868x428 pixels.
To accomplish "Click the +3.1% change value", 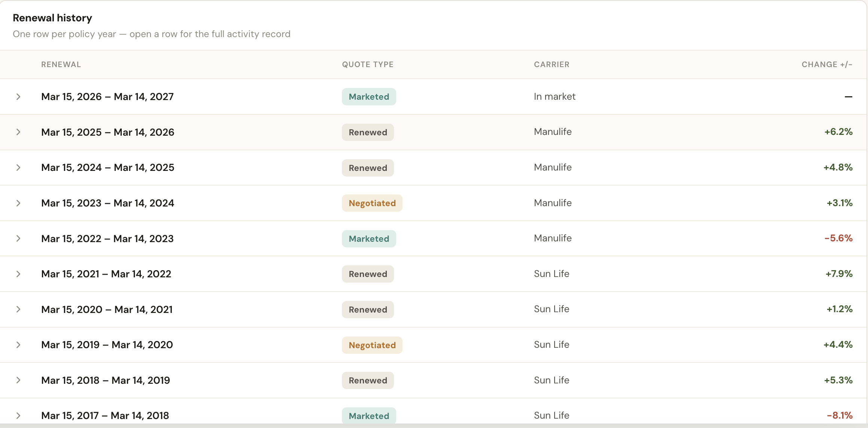I will pyautogui.click(x=840, y=203).
